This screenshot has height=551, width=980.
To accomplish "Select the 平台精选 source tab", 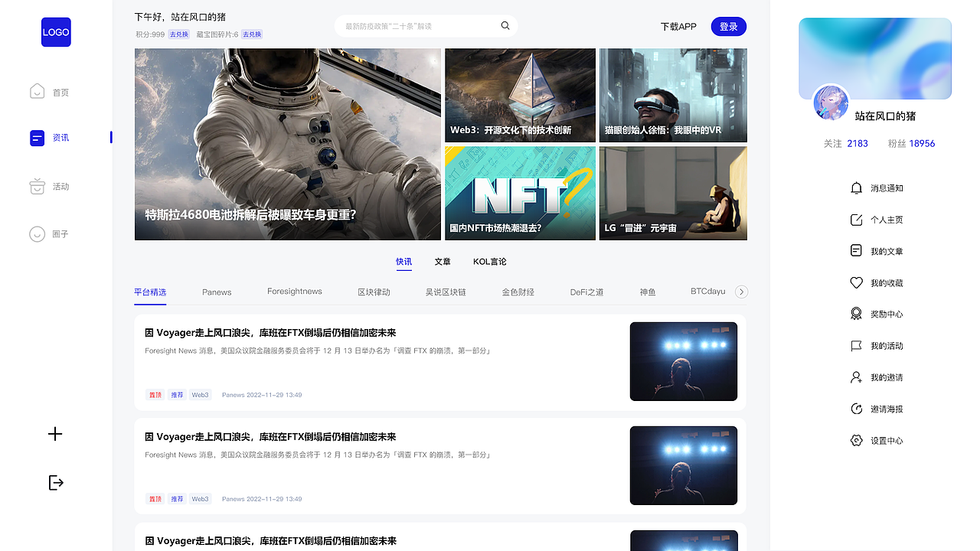I will point(150,292).
